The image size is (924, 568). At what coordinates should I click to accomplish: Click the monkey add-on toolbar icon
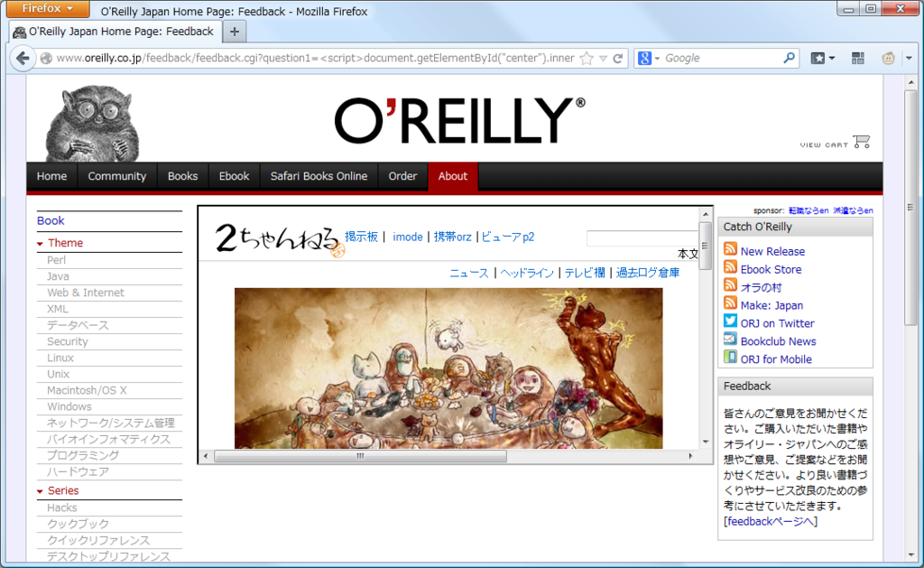(888, 58)
